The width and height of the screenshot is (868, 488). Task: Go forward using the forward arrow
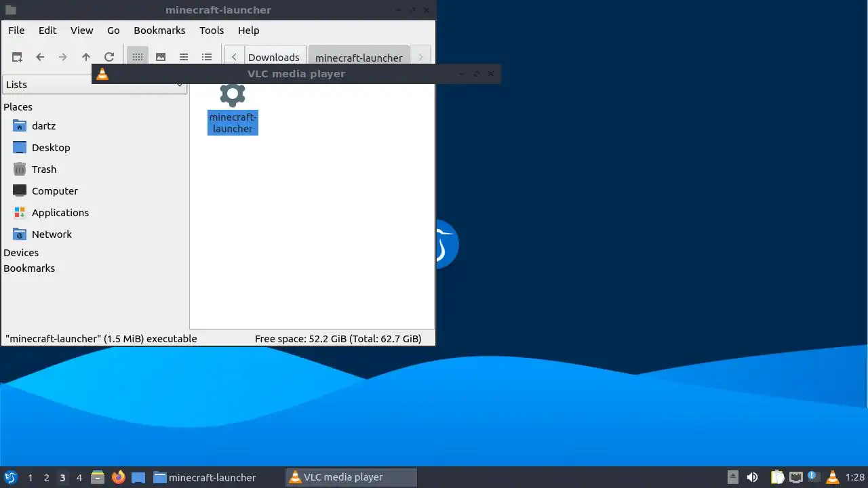coord(63,57)
